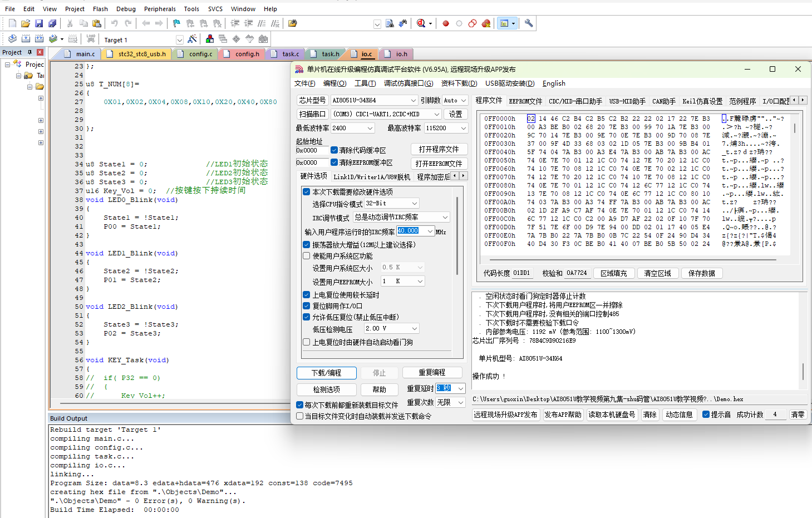Rebuild all target files with the Rebuild icon
The image size is (812, 518).
click(39, 39)
